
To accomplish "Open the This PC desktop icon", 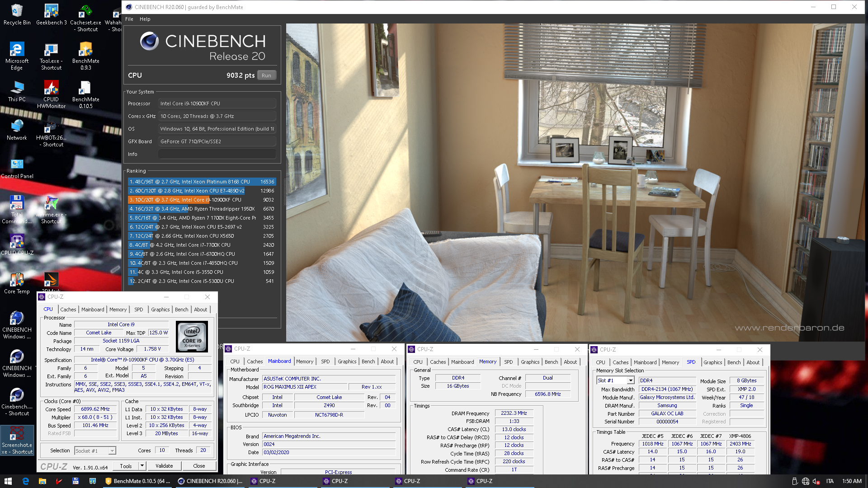I will 17,91.
